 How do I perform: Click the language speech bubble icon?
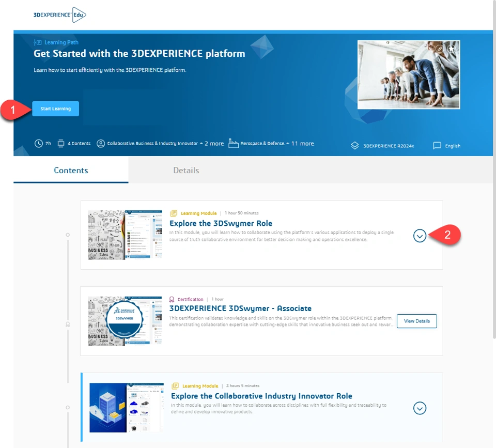point(437,146)
